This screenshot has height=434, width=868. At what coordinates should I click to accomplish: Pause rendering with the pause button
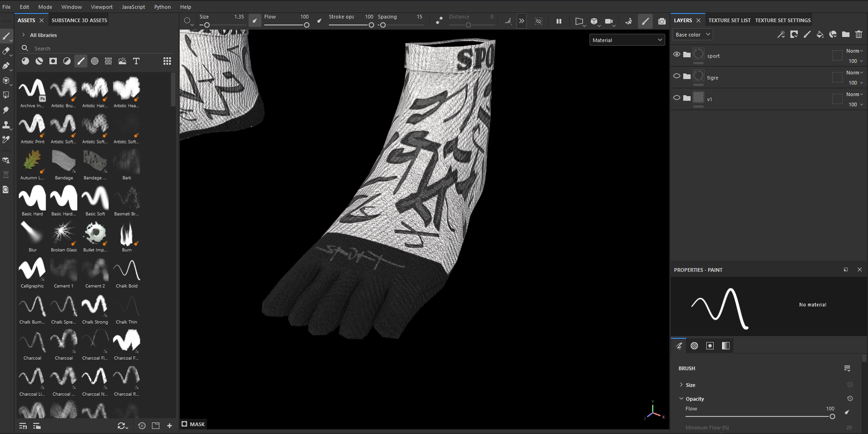coord(559,21)
